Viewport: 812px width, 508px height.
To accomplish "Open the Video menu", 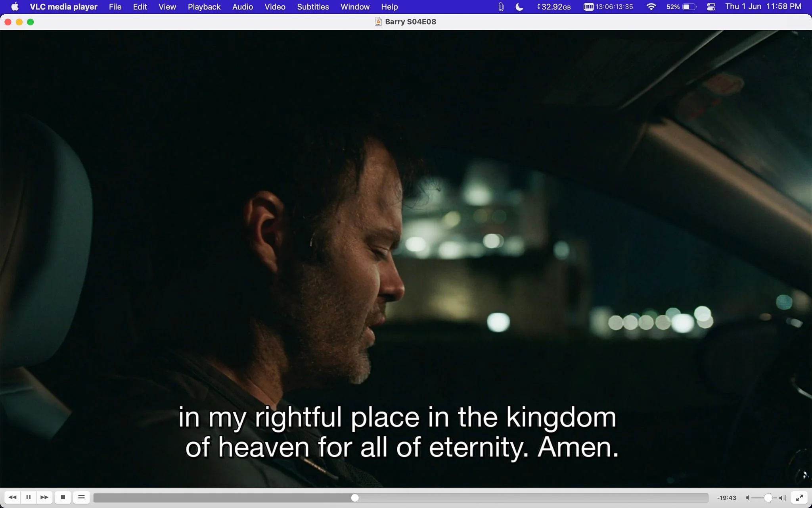I will [x=275, y=7].
